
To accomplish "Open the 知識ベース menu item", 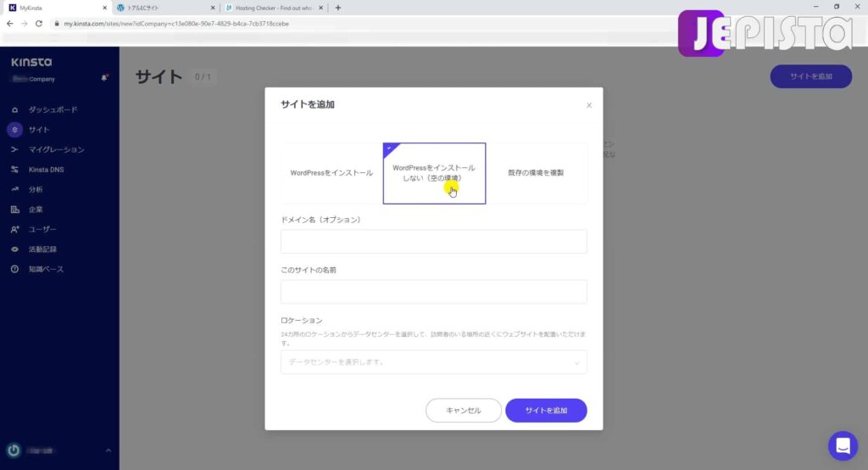I will (46, 270).
